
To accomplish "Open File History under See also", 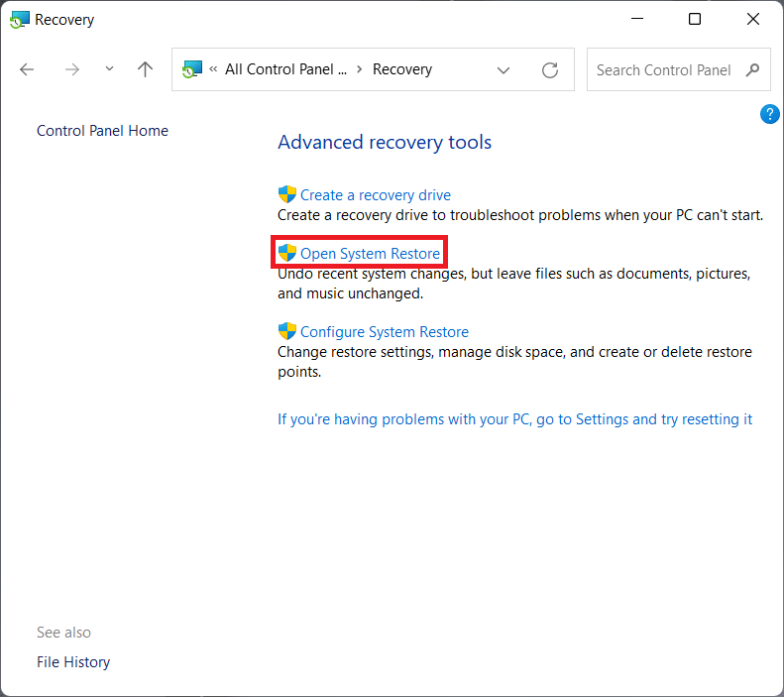I will coord(73,662).
